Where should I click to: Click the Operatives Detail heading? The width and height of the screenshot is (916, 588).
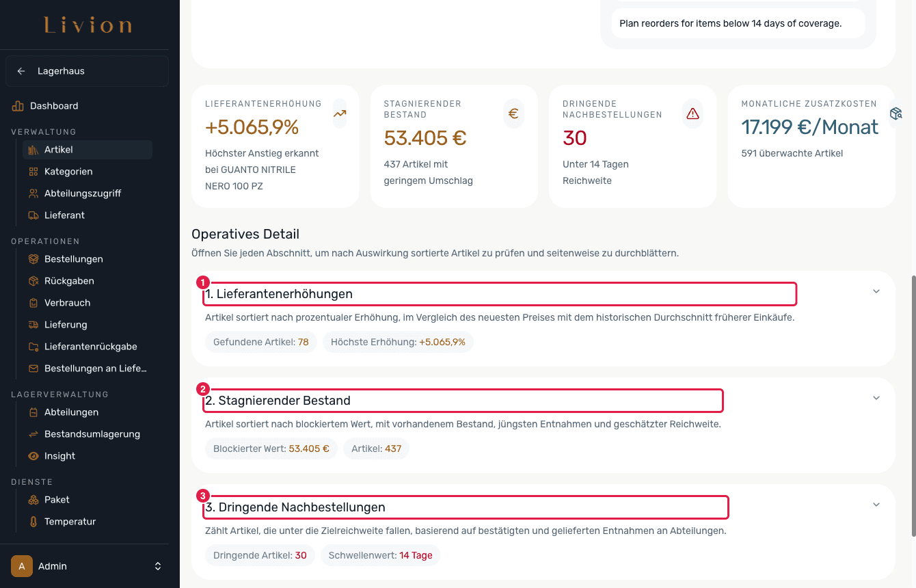pyautogui.click(x=245, y=234)
